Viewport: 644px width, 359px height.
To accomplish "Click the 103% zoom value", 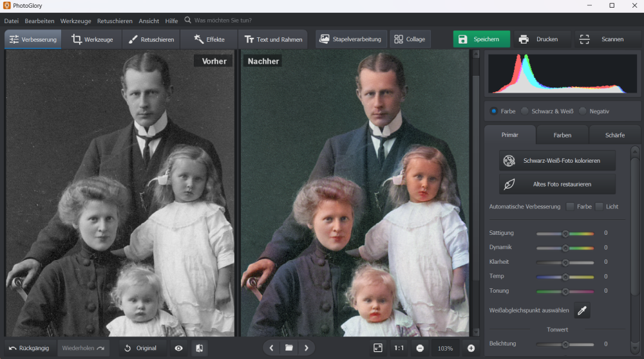I will [x=445, y=348].
